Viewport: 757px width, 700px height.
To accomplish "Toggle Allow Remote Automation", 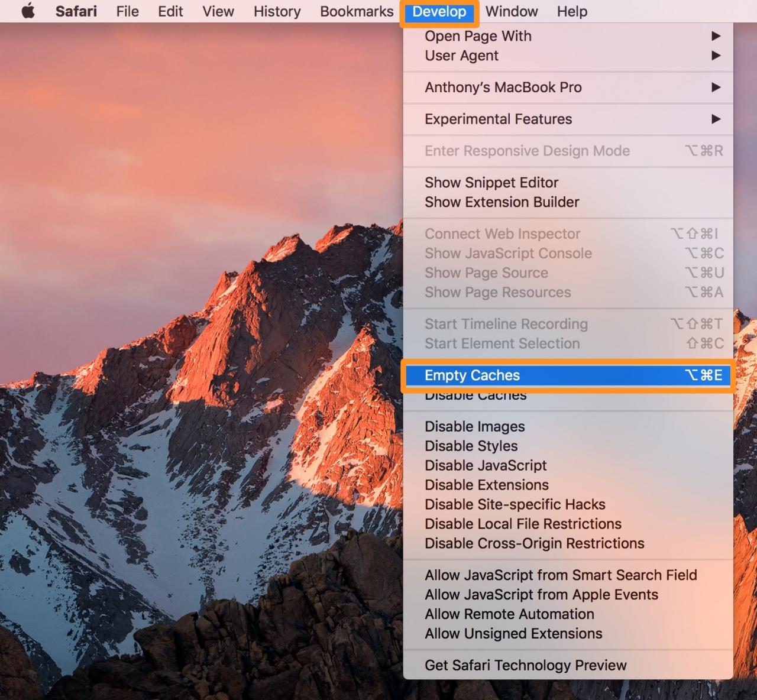I will click(509, 614).
